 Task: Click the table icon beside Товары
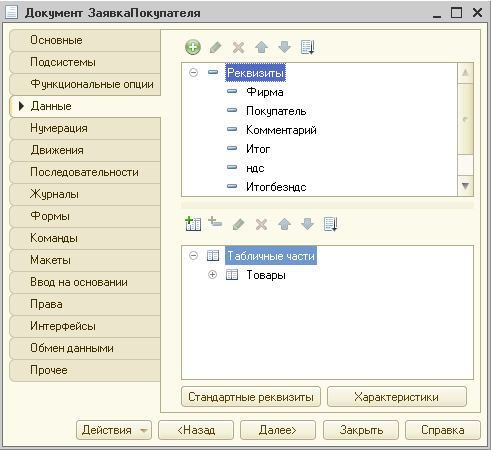click(232, 275)
